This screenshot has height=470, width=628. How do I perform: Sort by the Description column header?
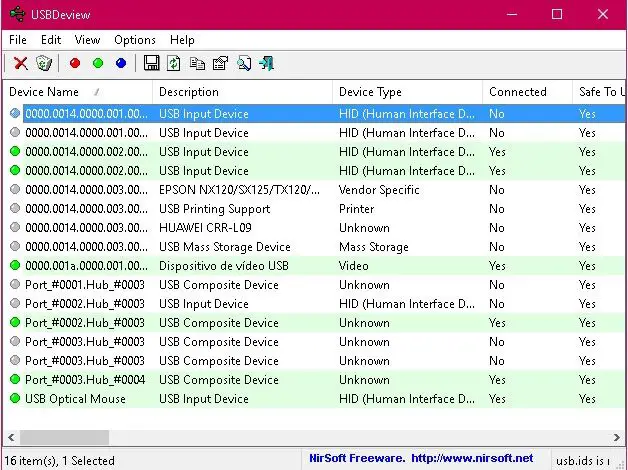pyautogui.click(x=242, y=92)
